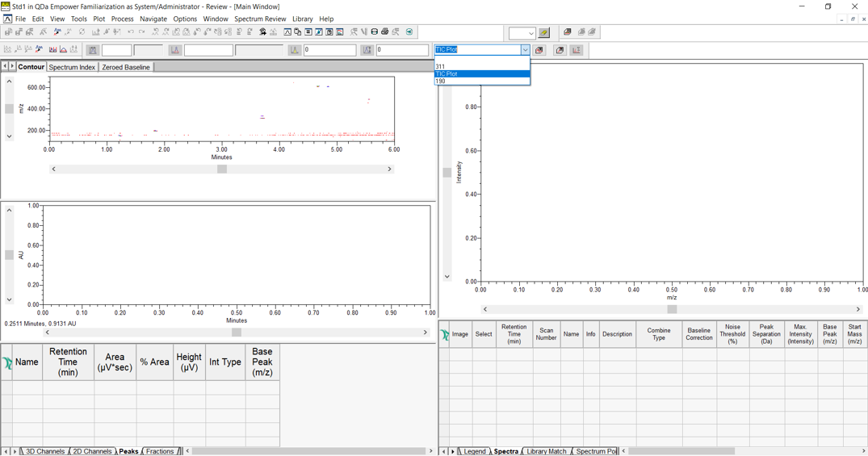The height and width of the screenshot is (456, 868).
Task: Open the small combo box left of eraser
Action: click(x=522, y=33)
